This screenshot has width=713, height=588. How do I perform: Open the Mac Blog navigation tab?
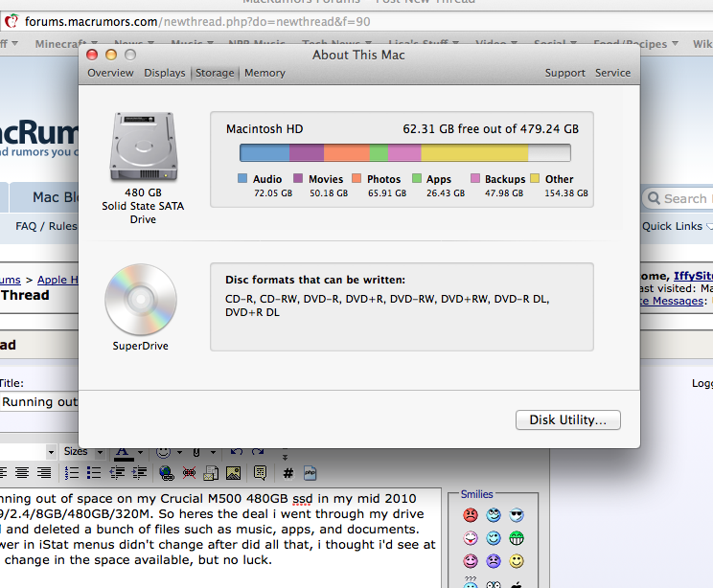[44, 197]
